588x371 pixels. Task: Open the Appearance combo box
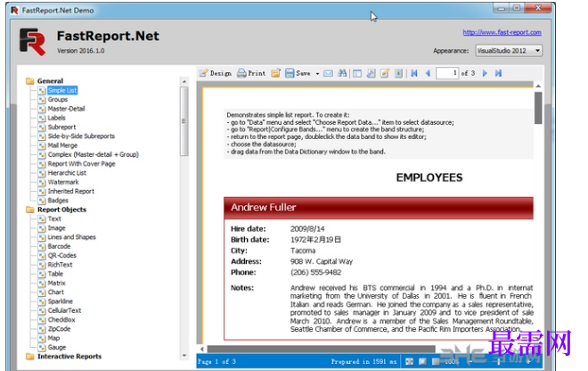509,50
